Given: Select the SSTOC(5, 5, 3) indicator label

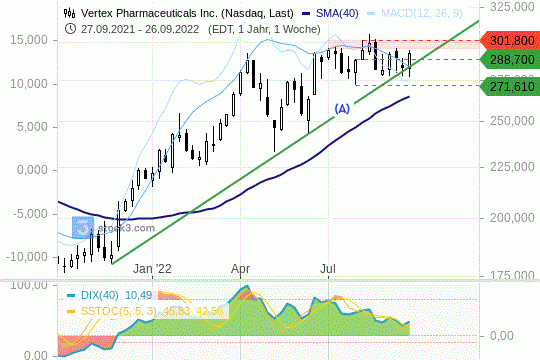Looking at the screenshot, I should pos(118,311).
